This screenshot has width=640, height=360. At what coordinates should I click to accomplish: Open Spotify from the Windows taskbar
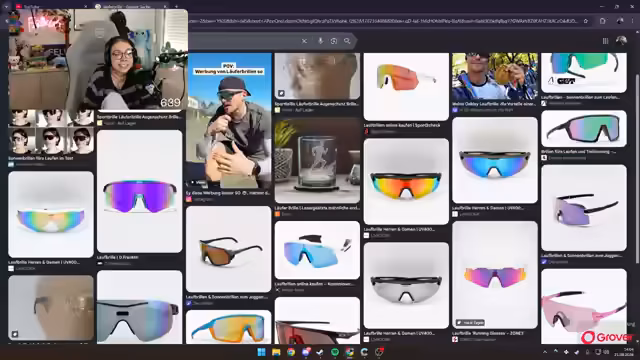(335, 352)
